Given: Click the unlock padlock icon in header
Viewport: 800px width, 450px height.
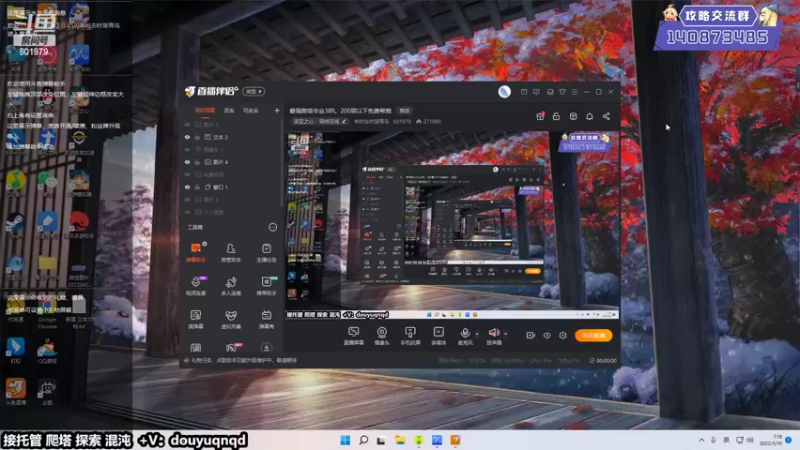Looking at the screenshot, I should pyautogui.click(x=556, y=116).
